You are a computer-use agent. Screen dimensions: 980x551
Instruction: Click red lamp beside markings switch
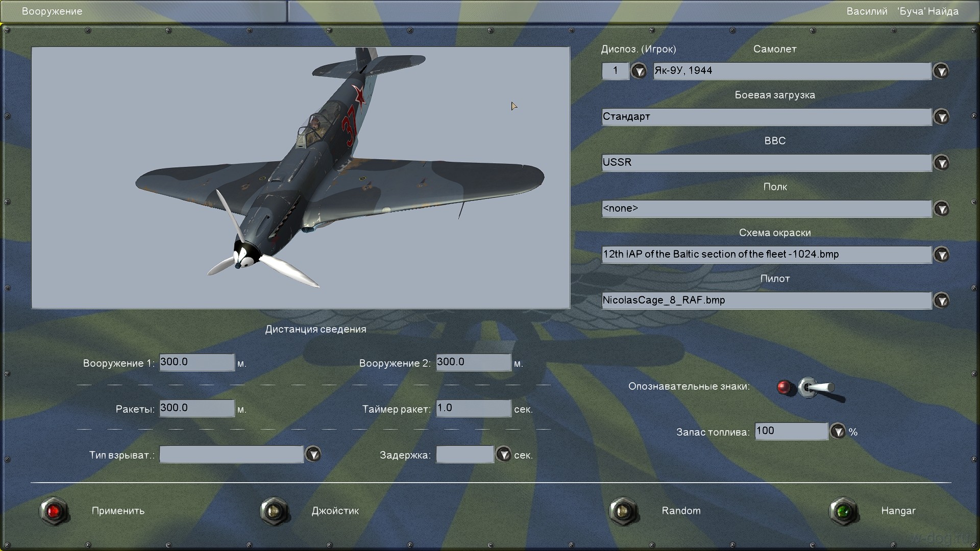(784, 387)
